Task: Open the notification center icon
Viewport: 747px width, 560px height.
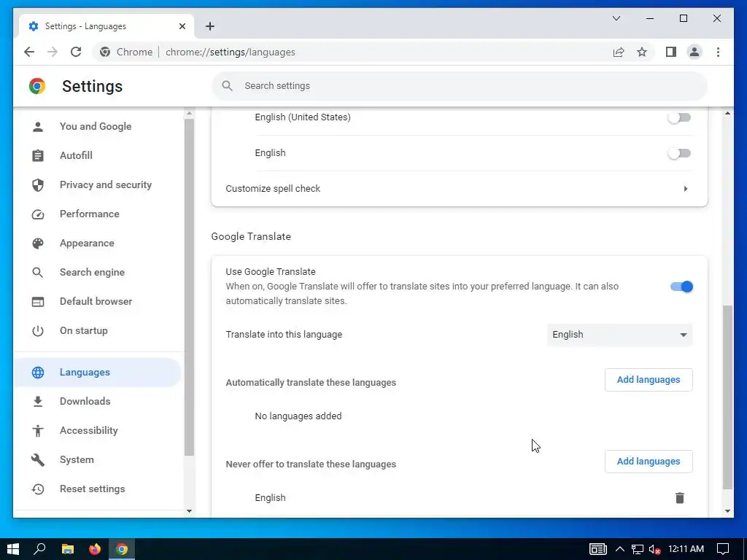Action: point(723,549)
